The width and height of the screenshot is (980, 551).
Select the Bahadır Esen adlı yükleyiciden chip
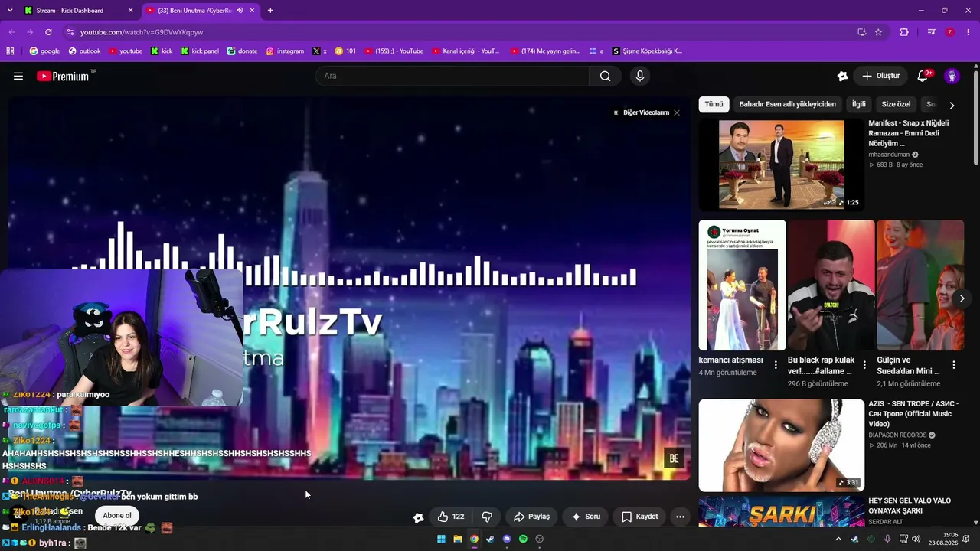[787, 104]
